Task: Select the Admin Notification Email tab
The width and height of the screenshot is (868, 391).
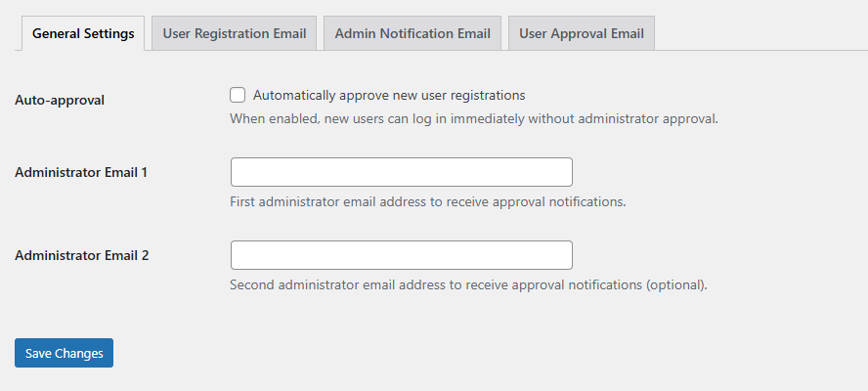Action: [412, 33]
